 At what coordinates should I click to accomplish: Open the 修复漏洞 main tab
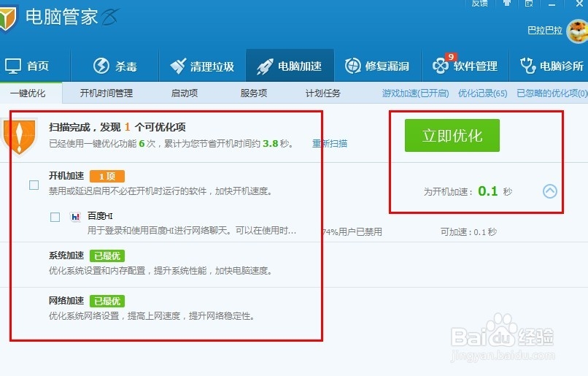[377, 66]
